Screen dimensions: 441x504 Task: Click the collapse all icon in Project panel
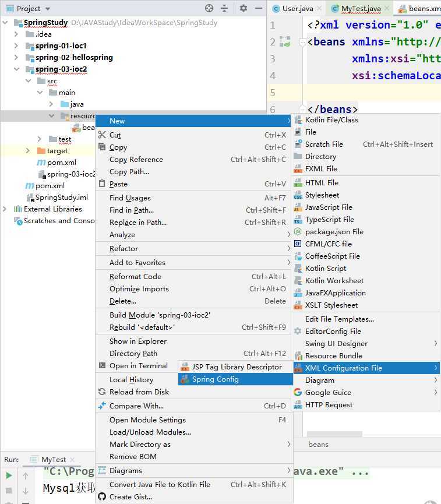point(224,8)
